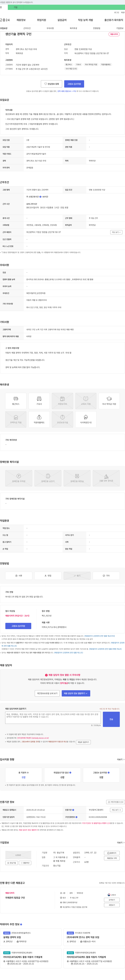Click 채용사이트 badge near job title
Viewport: 125px width, 980px height.
[x=114, y=34]
